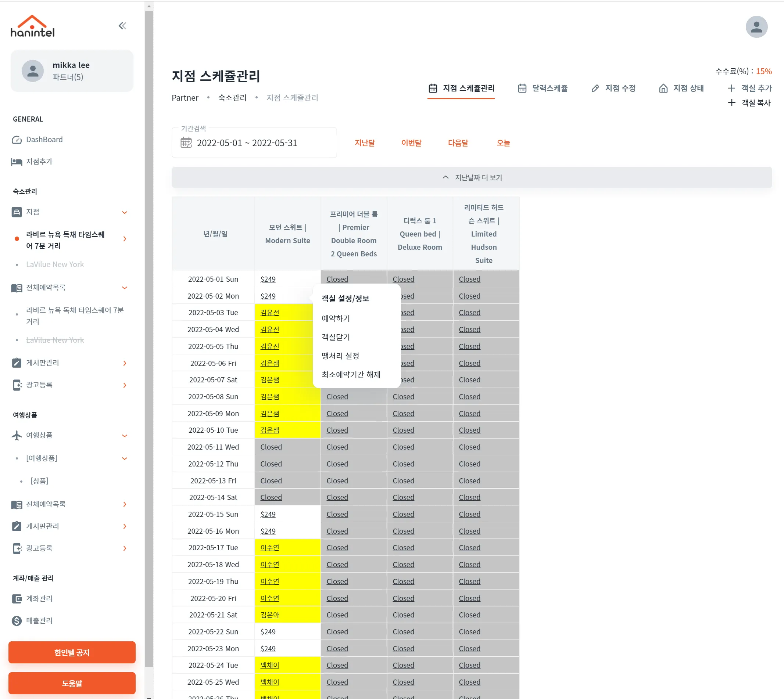The image size is (784, 699).
Task: Expand 지난날짜 더 보기 bar
Action: tap(472, 177)
